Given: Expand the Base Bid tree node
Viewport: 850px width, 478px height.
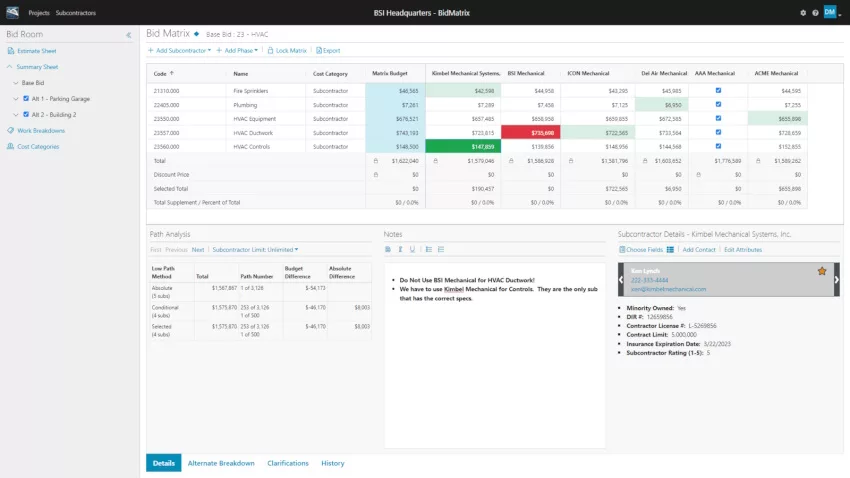Looking at the screenshot, I should point(16,83).
